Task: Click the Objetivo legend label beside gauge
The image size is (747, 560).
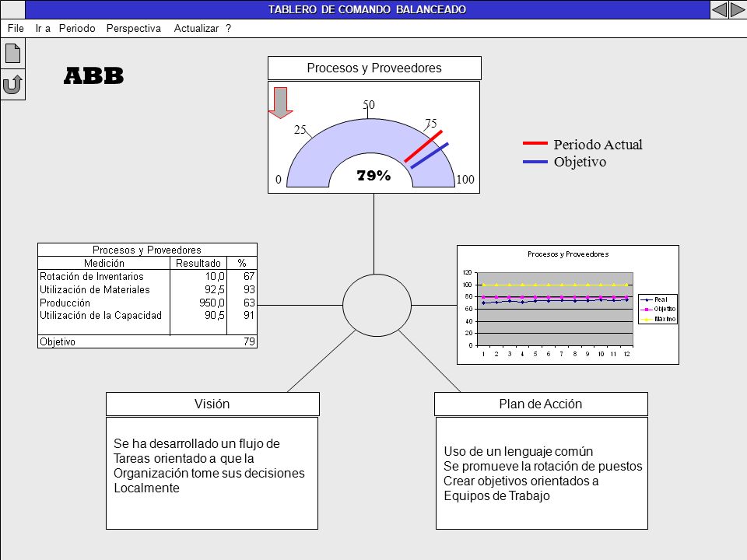Action: (x=580, y=162)
